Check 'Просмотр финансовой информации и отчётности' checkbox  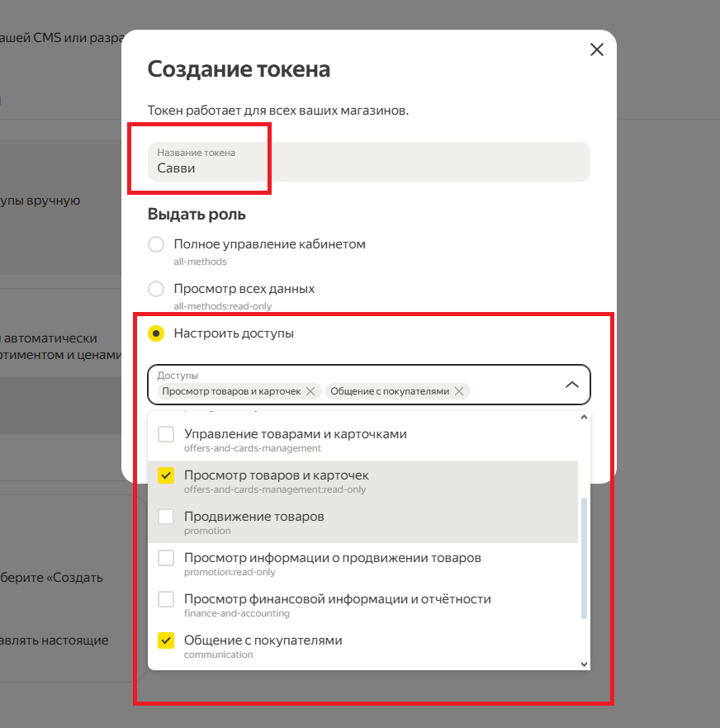tap(166, 599)
